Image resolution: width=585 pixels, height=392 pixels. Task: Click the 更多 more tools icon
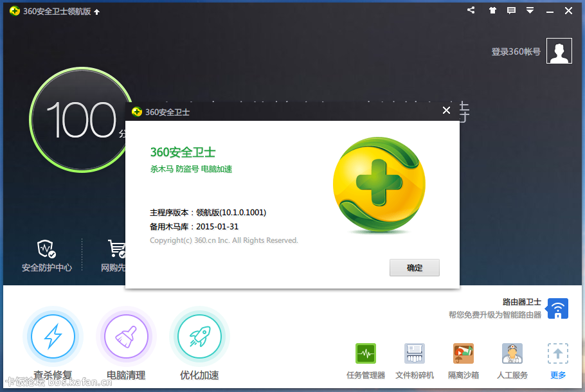(x=558, y=353)
